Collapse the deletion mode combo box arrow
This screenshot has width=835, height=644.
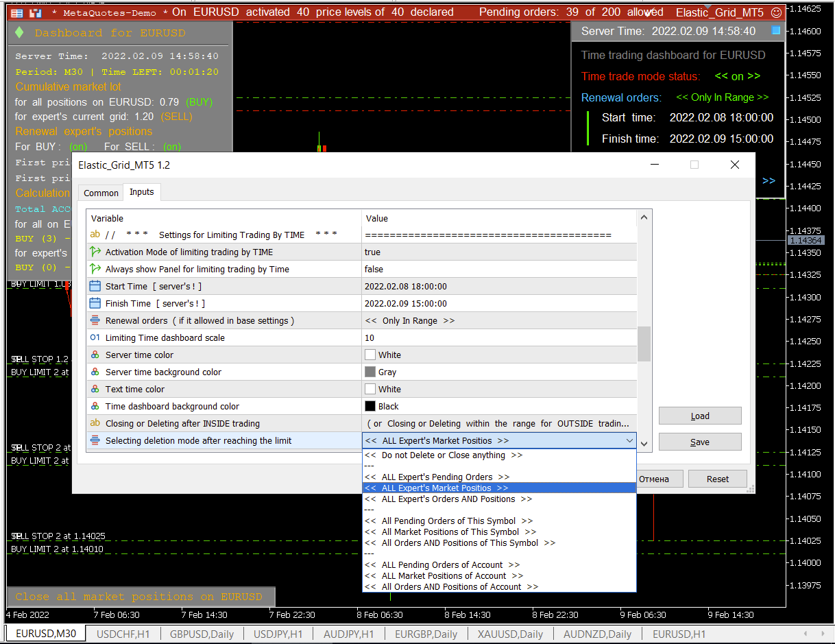(629, 441)
